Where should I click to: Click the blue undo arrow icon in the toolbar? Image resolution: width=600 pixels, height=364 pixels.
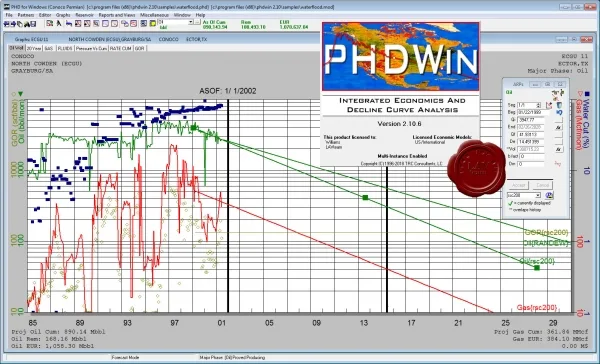coord(69,24)
